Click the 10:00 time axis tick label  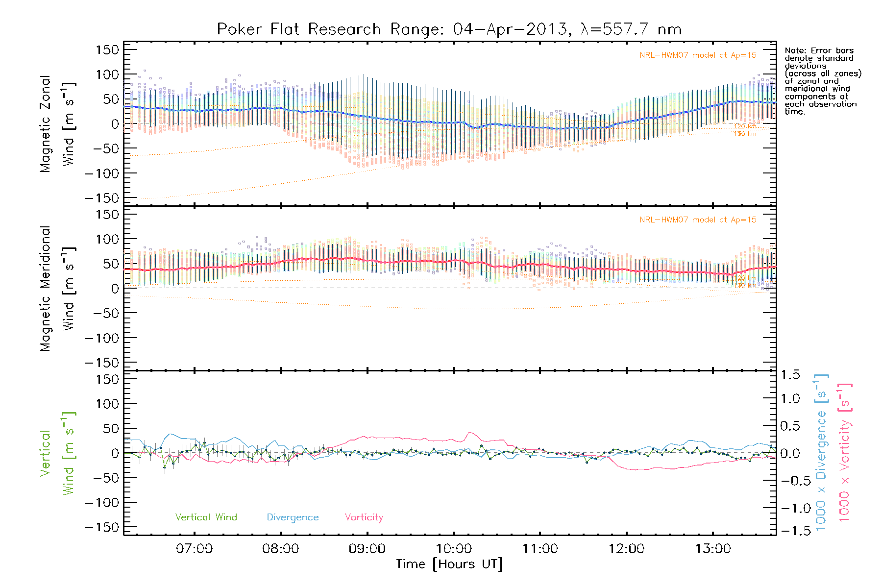453,548
